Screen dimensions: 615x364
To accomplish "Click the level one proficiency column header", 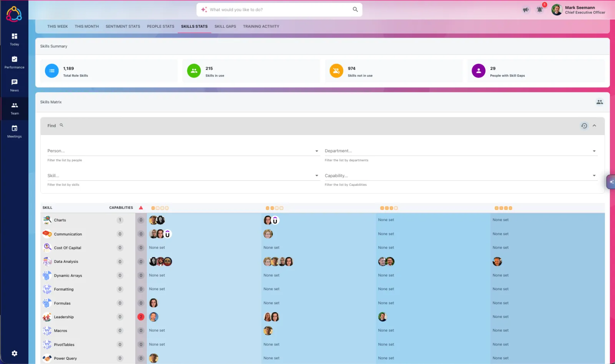I will [x=160, y=208].
